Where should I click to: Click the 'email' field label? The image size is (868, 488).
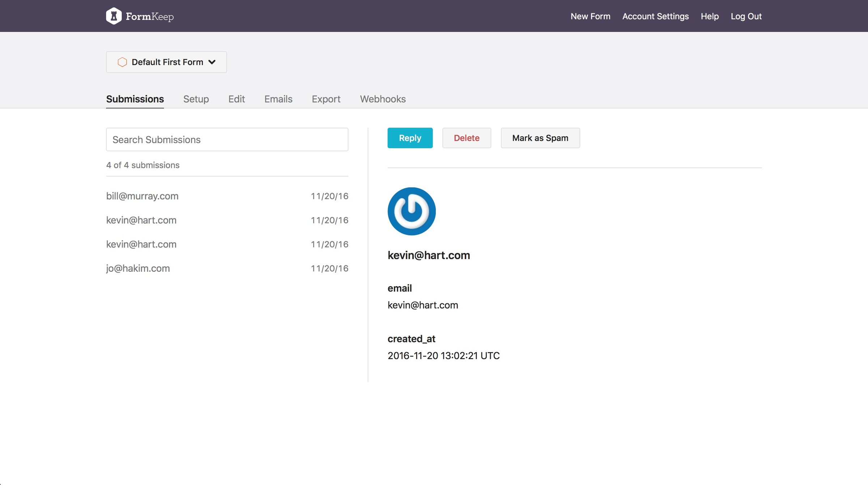point(400,288)
